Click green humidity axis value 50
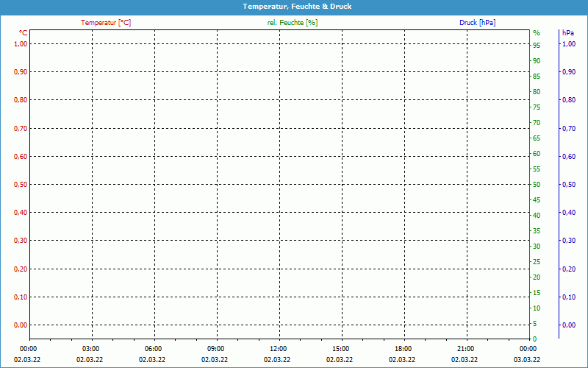 click(x=537, y=185)
